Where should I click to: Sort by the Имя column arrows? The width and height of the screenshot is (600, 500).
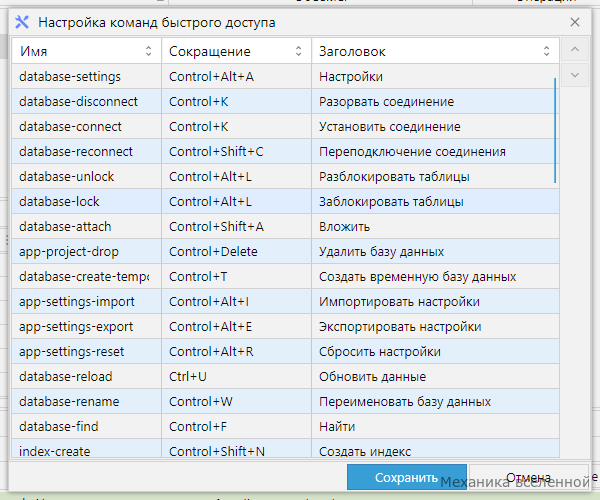click(148, 51)
